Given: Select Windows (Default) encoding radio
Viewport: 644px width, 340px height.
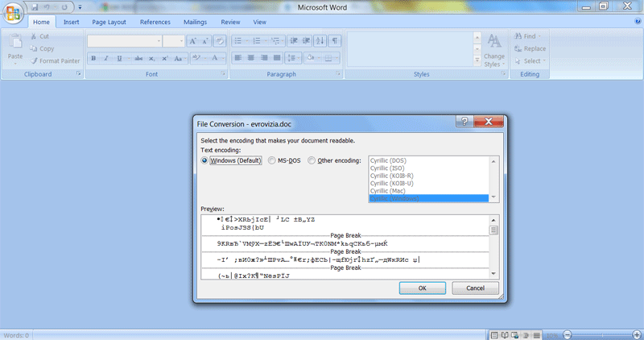Looking at the screenshot, I should point(204,160).
